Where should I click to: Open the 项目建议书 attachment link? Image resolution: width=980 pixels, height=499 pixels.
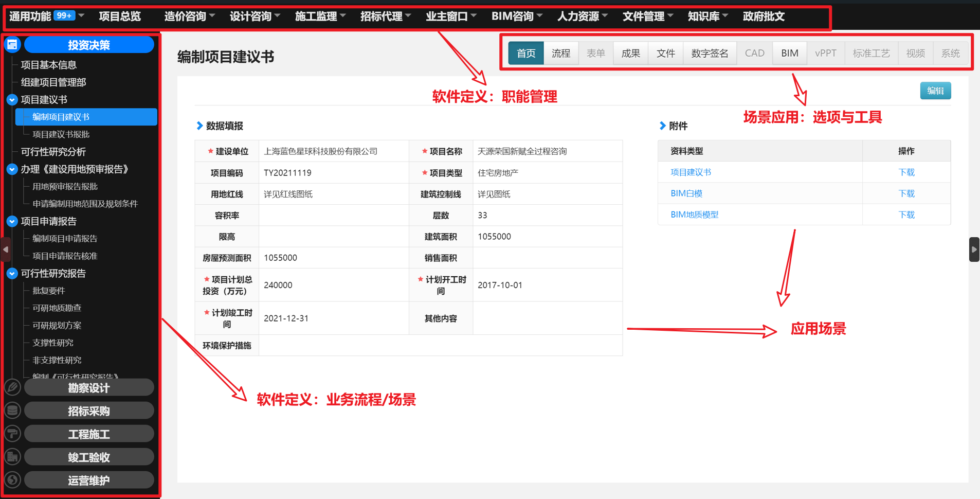[691, 172]
